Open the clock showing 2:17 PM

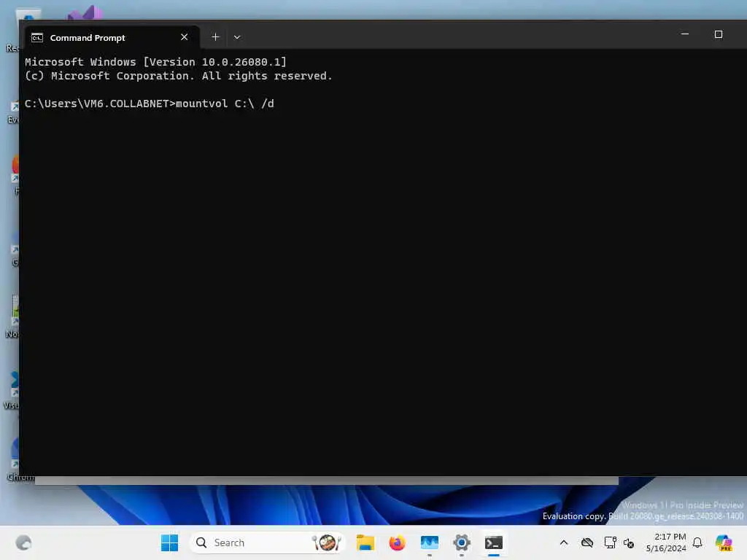tap(666, 542)
